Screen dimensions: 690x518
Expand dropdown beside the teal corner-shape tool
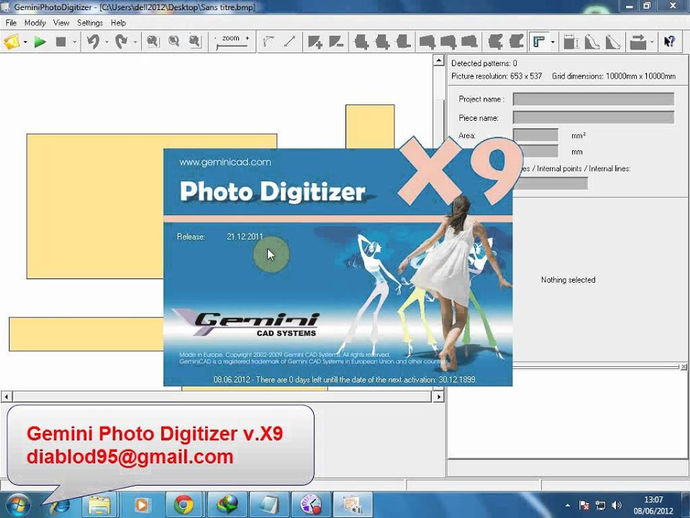click(x=553, y=42)
